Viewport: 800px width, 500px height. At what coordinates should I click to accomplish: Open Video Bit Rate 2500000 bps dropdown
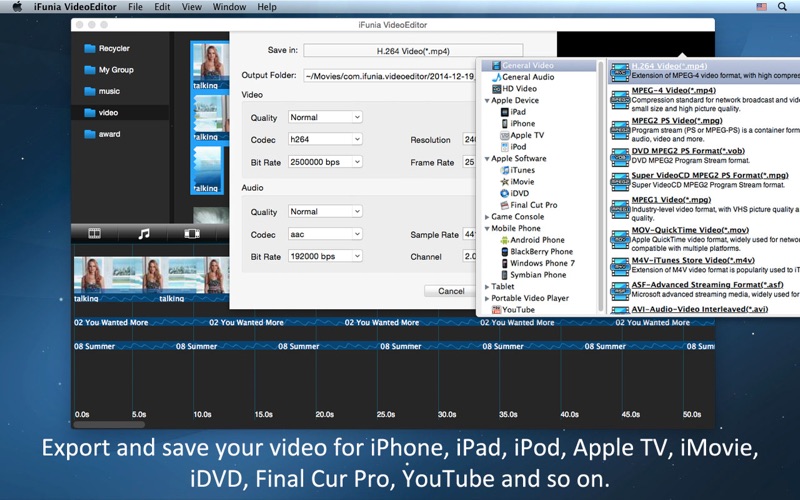(325, 162)
